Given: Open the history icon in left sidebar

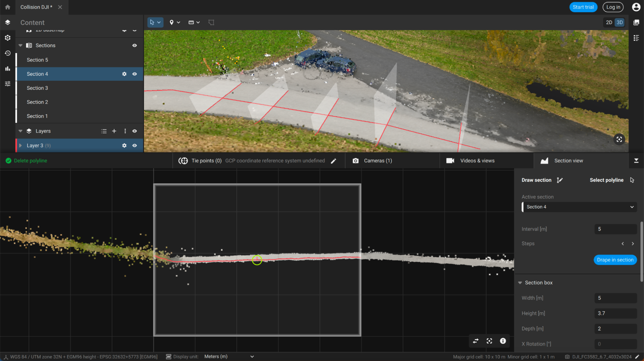Looking at the screenshot, I should (x=8, y=53).
